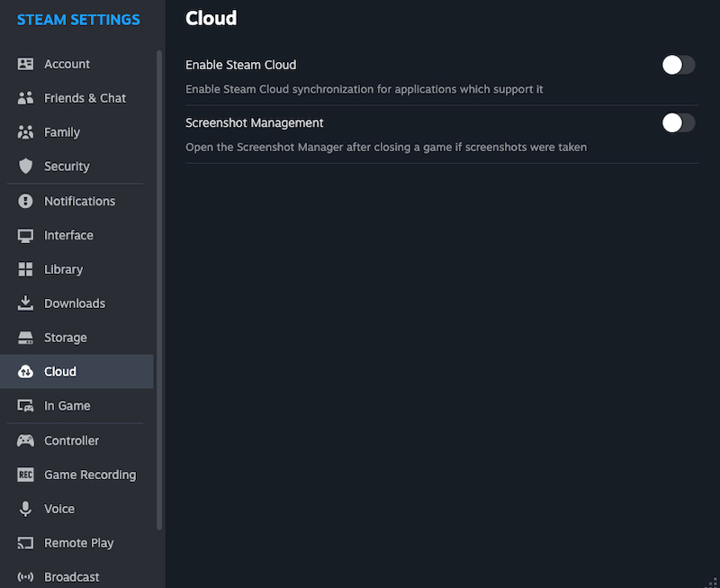Go to Security settings label
Viewport: 720px width, 588px height.
point(67,167)
